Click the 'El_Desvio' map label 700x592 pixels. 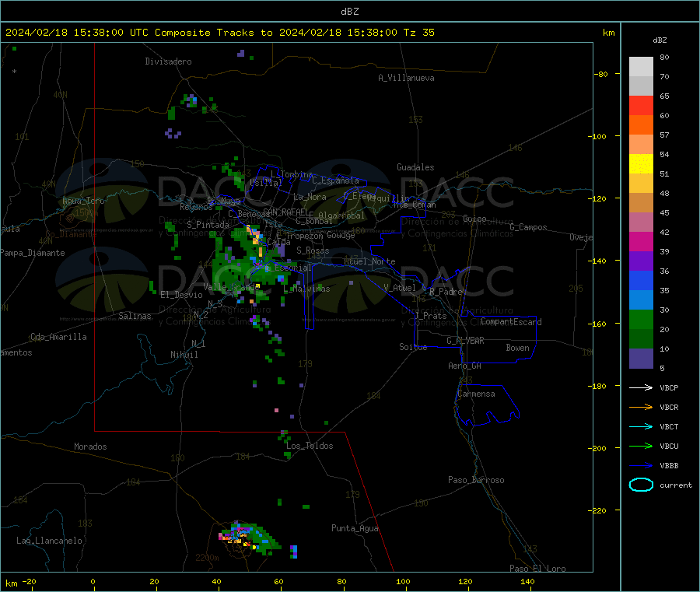tap(182, 295)
